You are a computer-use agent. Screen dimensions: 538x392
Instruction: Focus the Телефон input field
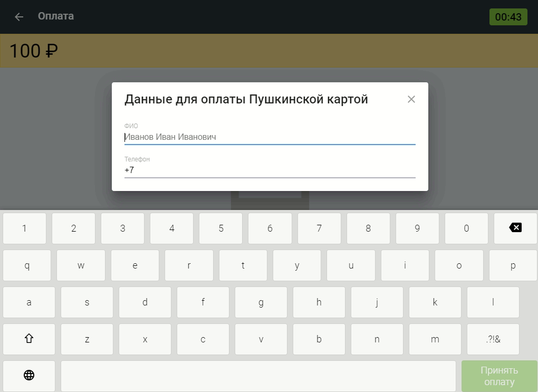pyautogui.click(x=270, y=170)
